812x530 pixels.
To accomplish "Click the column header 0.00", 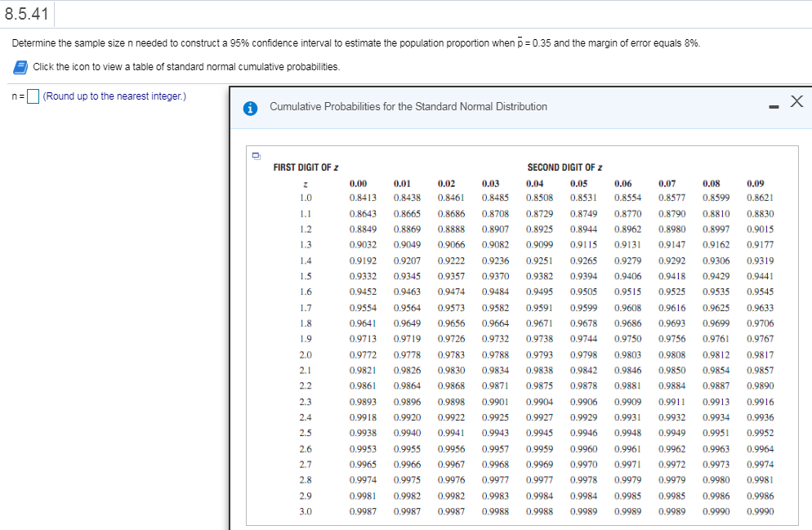I will pos(358,183).
